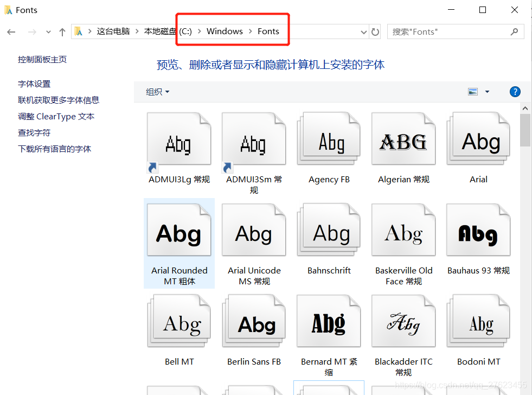Viewport: 532px width, 395px height.
Task: Select the Agency FB font family icon
Action: (329, 139)
